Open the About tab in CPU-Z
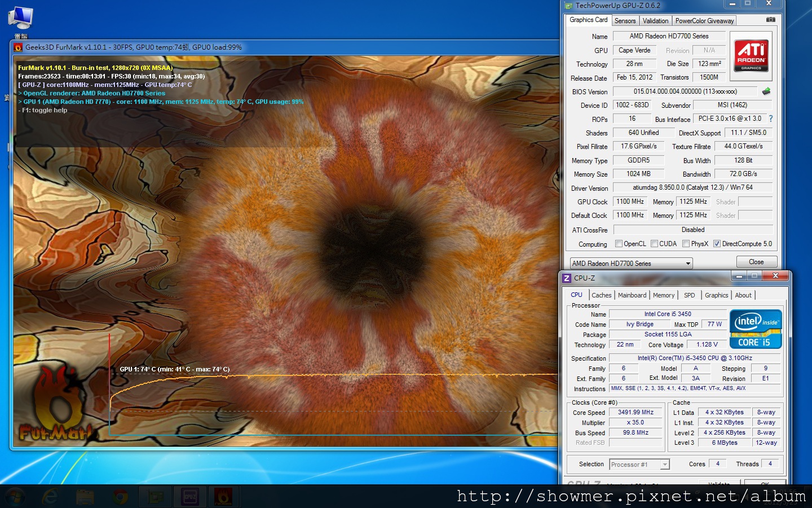Viewport: 812px width, 508px height. tap(743, 295)
